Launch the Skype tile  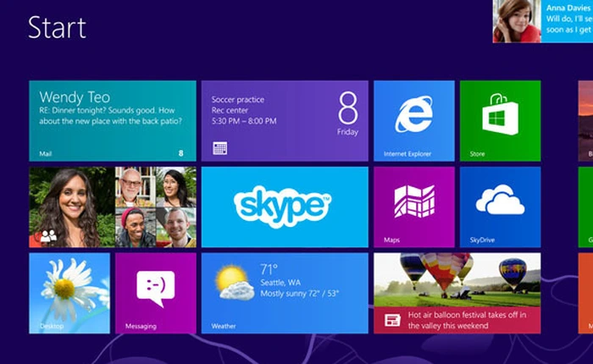(x=285, y=207)
